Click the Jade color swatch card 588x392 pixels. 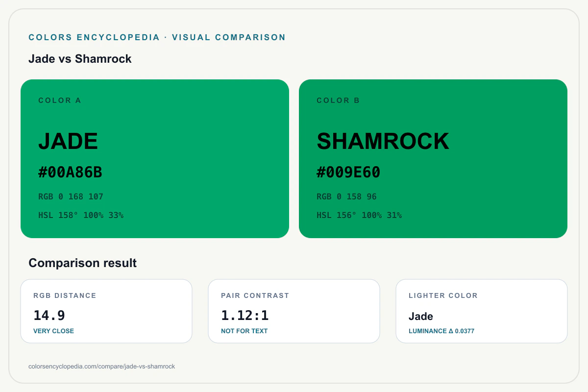coord(155,159)
